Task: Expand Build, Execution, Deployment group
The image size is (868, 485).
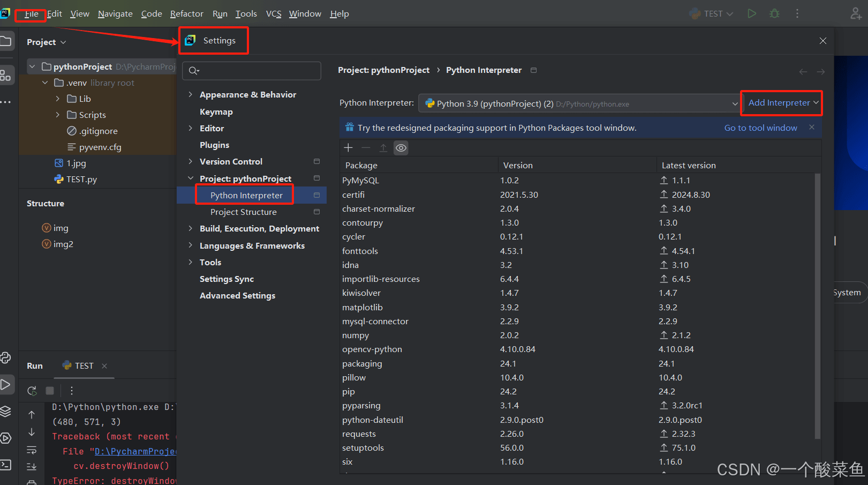Action: (190, 228)
